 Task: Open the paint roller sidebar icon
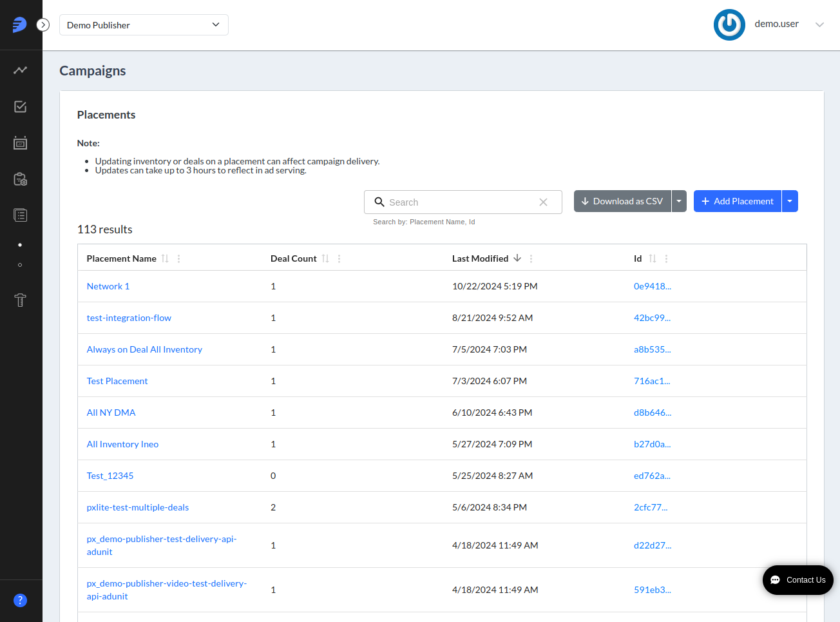point(20,300)
